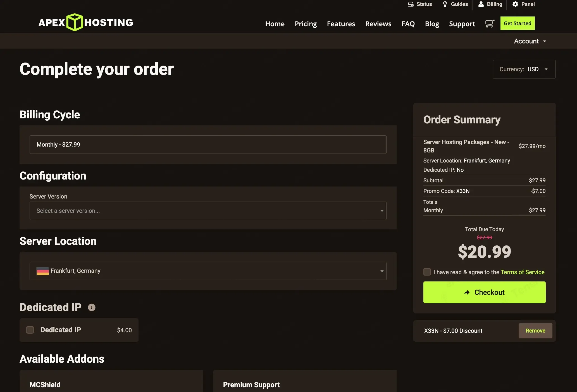Click the shopping cart icon

[490, 24]
